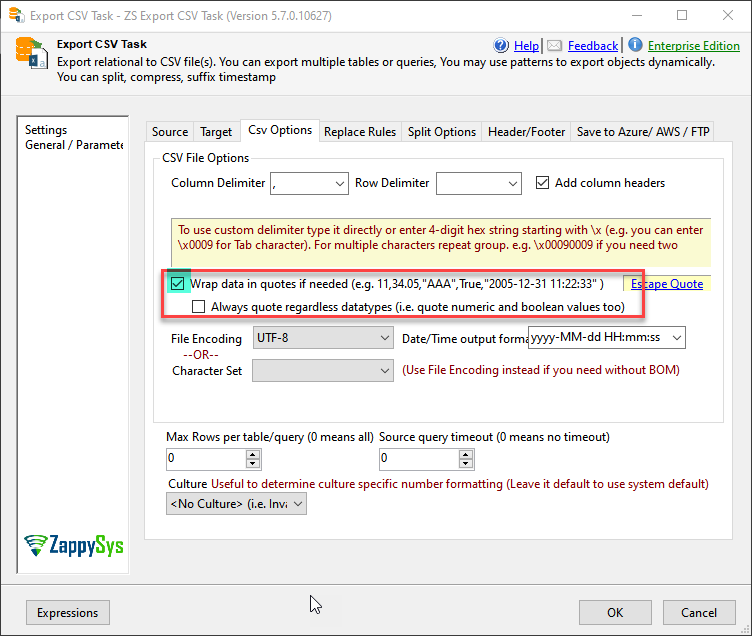This screenshot has width=752, height=636.
Task: Open Save to Azure/ AWS / FTP tab
Action: pos(643,132)
